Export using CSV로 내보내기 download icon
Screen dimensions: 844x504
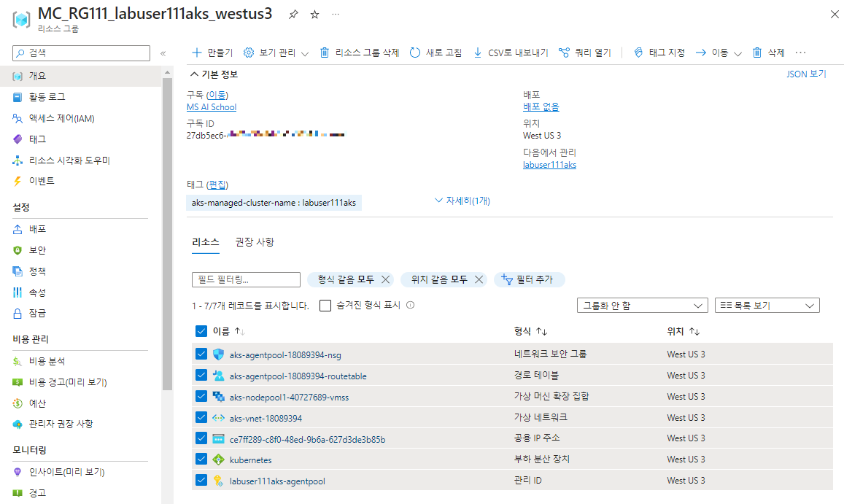tap(478, 53)
